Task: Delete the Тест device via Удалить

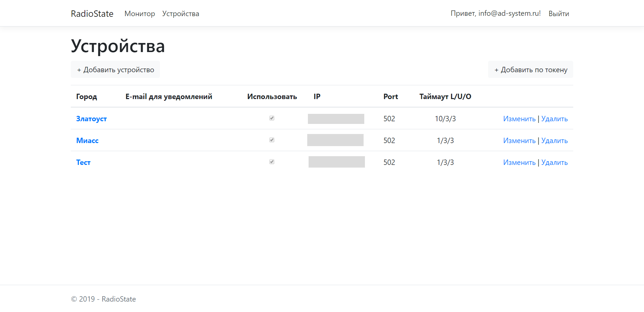Action: tap(554, 163)
